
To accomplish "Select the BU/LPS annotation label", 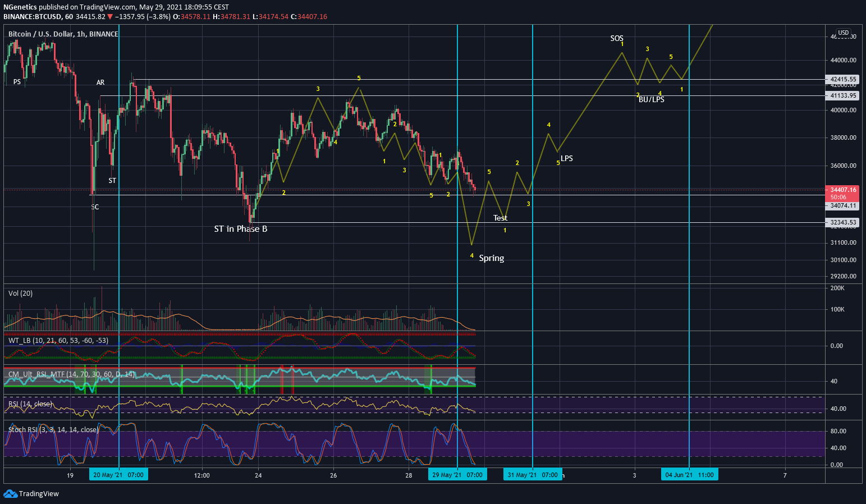I will click(x=652, y=99).
